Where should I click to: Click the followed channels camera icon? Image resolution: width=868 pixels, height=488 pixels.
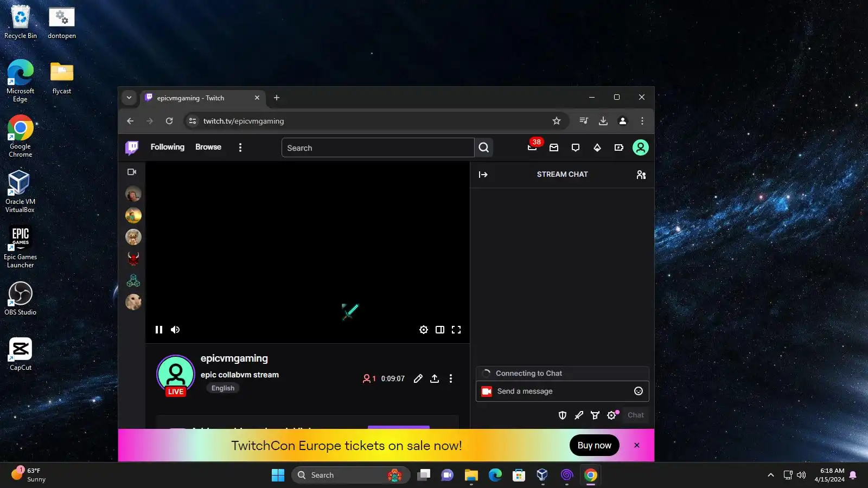132,172
